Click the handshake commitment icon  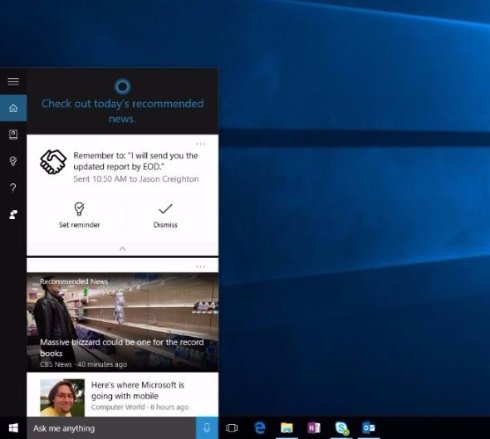(x=53, y=162)
